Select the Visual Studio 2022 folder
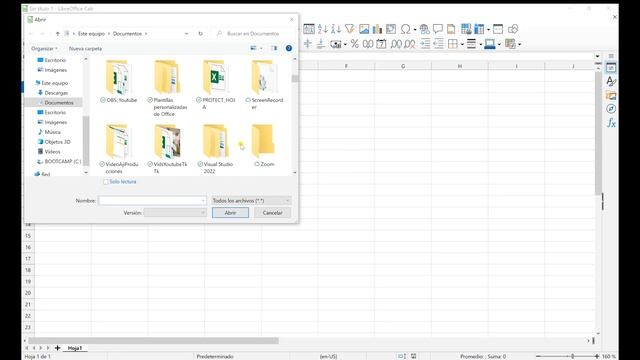Viewport: 640px width, 360px height. 216,149
